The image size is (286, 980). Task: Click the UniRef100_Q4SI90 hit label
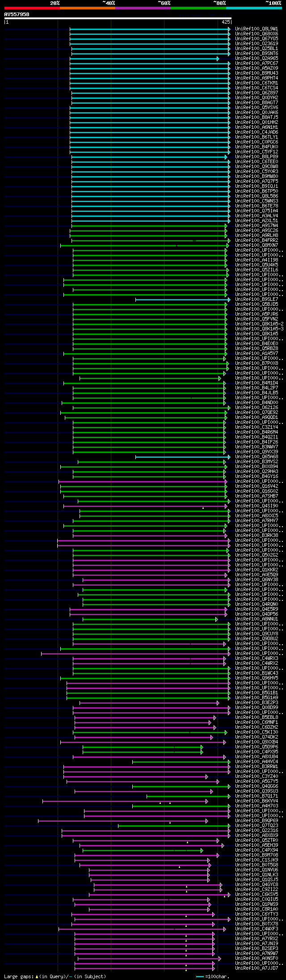coord(257,506)
